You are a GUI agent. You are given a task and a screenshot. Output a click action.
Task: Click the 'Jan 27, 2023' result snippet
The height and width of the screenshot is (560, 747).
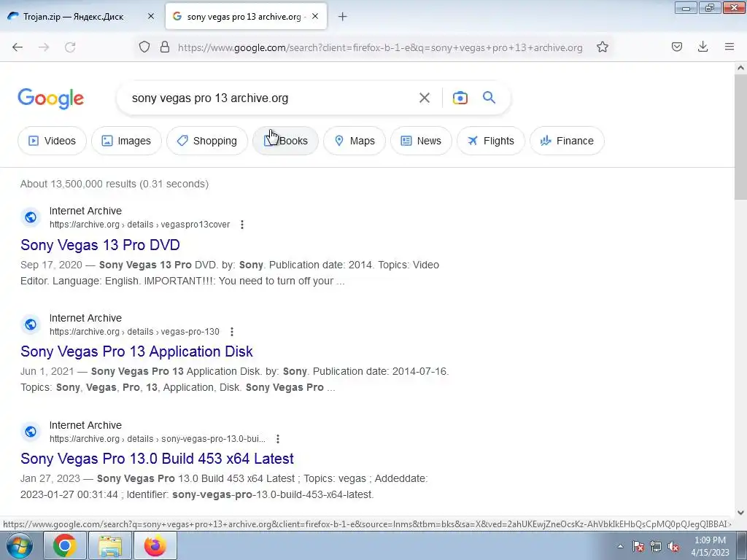[224, 486]
